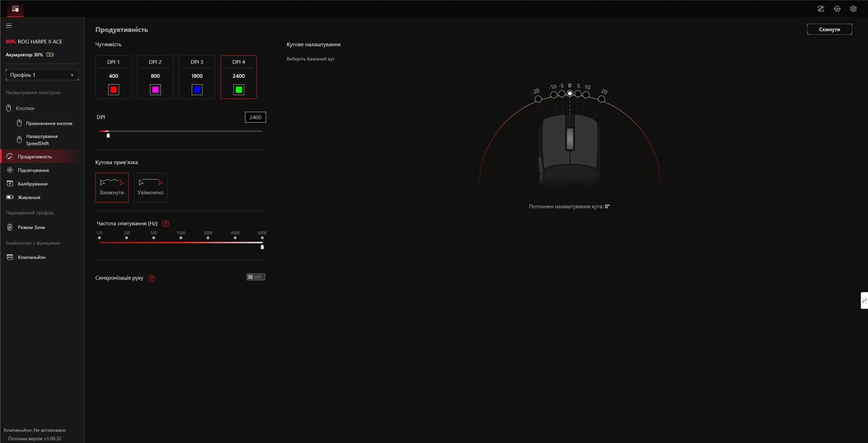Open Підсвічування section in sidebar
Screen dimensions: 868x443
tap(33, 171)
